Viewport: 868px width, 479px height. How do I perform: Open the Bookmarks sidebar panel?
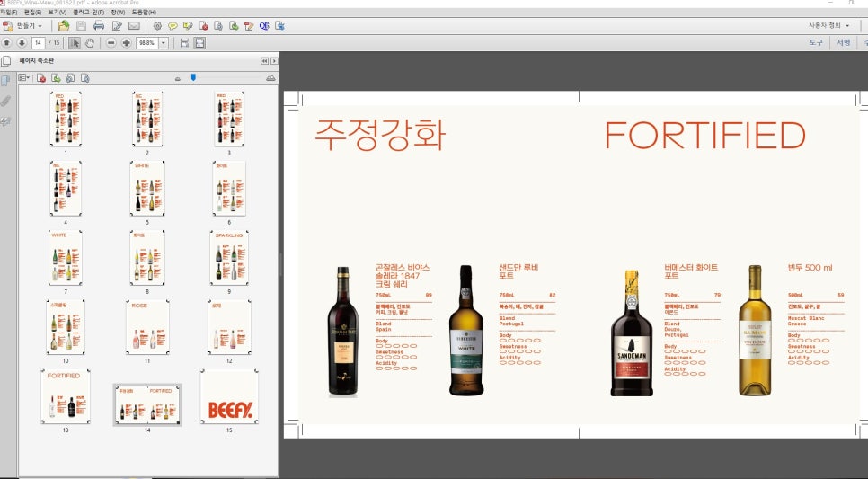click(5, 82)
